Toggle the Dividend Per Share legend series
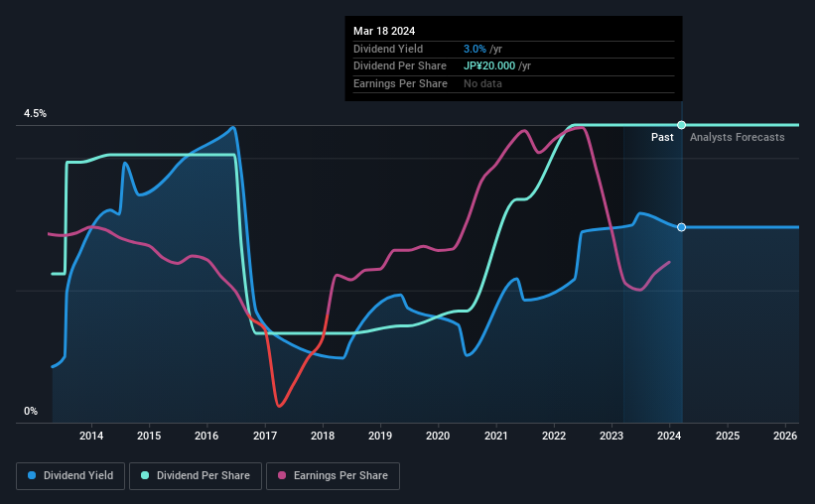Viewport: 815px width, 504px height. (196, 476)
